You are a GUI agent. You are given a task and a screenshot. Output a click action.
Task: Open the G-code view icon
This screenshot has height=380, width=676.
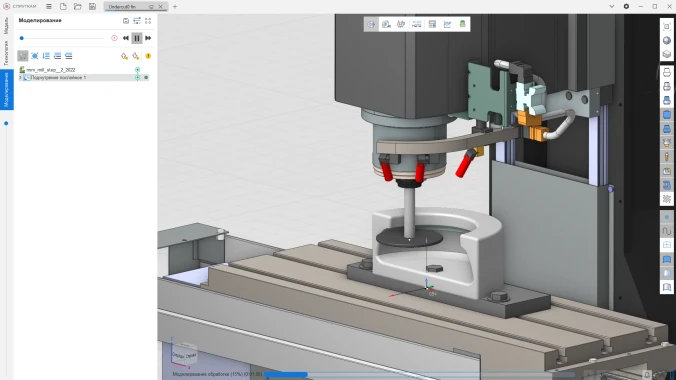(416, 24)
